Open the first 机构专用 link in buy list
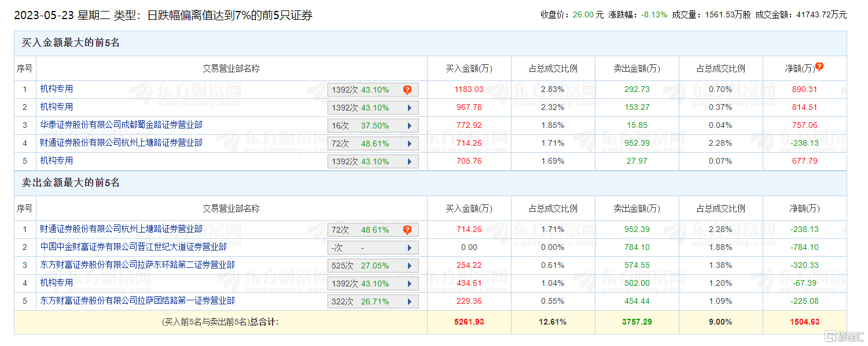 [x=57, y=89]
